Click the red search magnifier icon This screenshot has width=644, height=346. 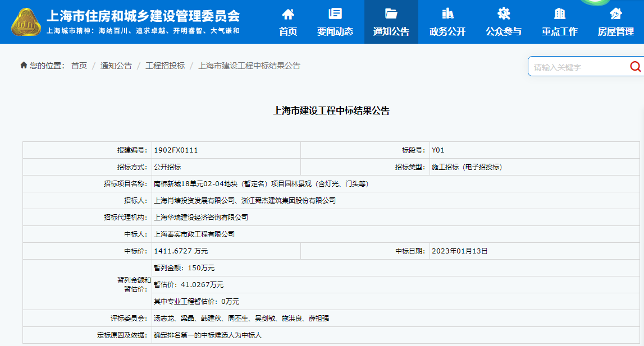point(635,67)
